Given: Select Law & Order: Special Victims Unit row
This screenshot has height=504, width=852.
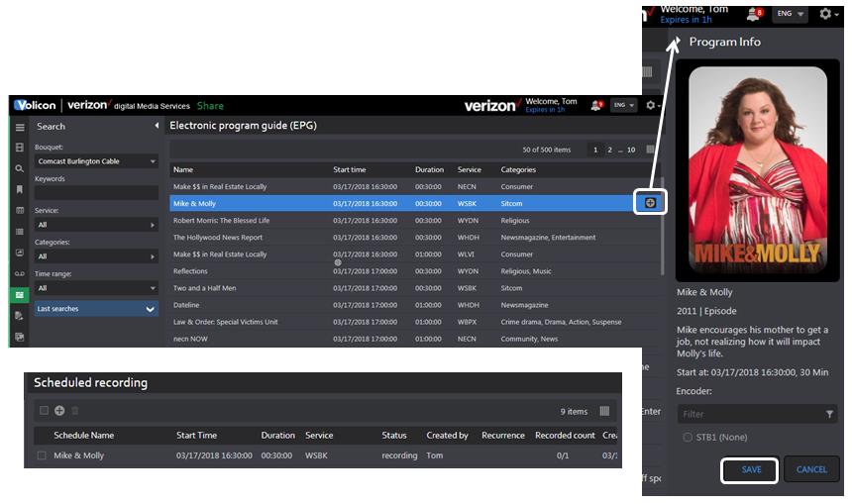Looking at the screenshot, I should pos(415,322).
